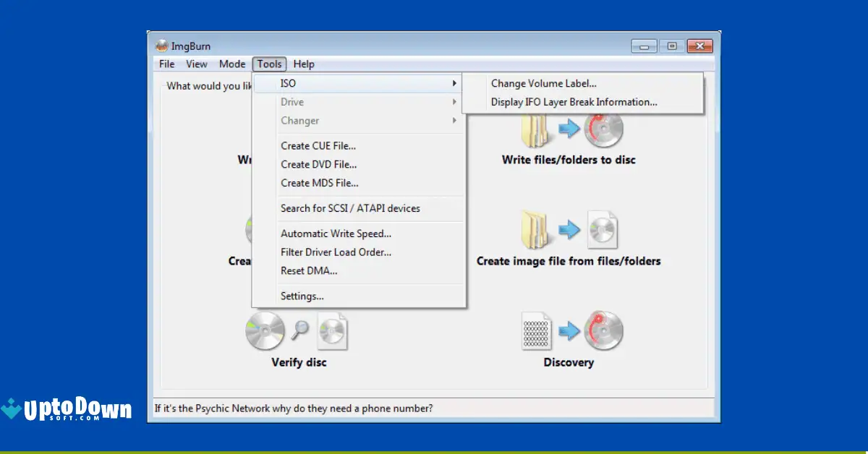Screen dimensions: 868x454
Task: Click the disc icon for Create image file
Action: pos(604,229)
